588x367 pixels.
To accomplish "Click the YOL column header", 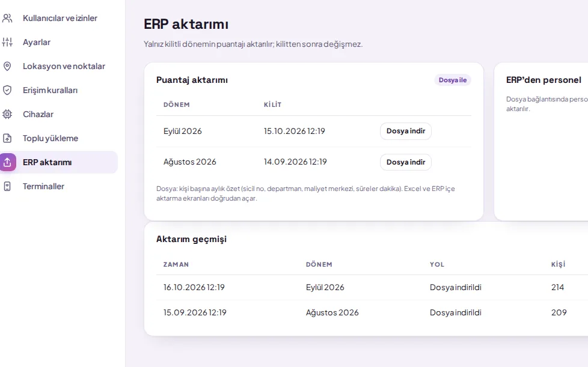I will click(437, 264).
